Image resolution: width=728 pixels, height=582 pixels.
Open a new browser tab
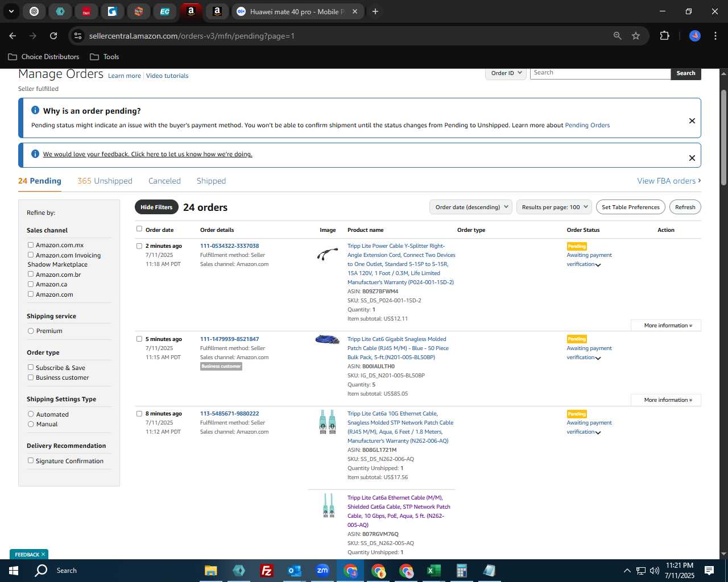[x=375, y=11]
